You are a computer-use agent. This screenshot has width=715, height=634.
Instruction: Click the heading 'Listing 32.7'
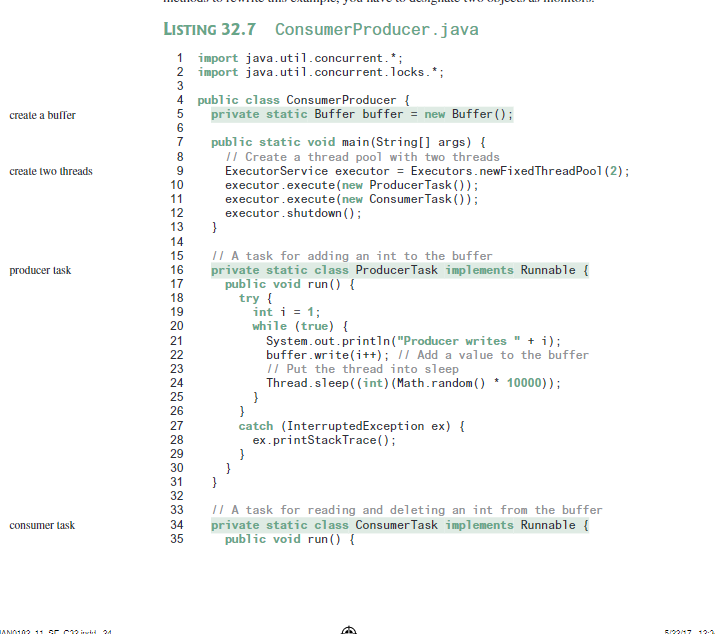click(x=209, y=29)
